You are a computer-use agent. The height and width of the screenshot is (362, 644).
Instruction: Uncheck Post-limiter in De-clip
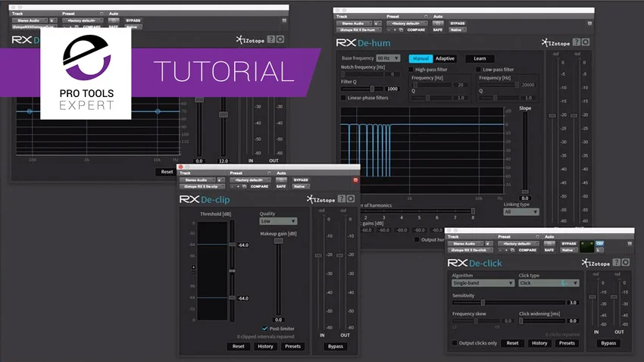click(265, 329)
